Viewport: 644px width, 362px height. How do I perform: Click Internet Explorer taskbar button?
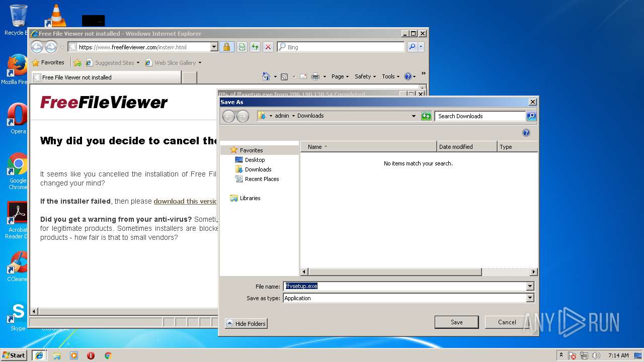pyautogui.click(x=39, y=355)
